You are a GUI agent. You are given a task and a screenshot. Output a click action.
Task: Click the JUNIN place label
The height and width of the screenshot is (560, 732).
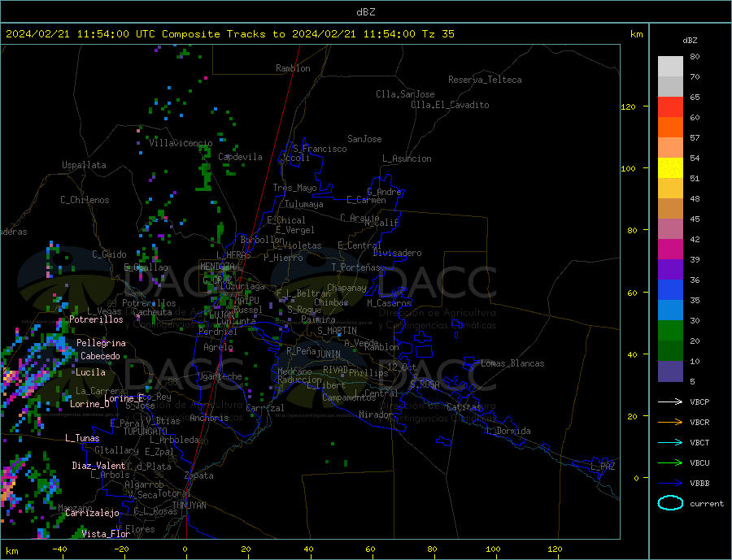click(329, 354)
